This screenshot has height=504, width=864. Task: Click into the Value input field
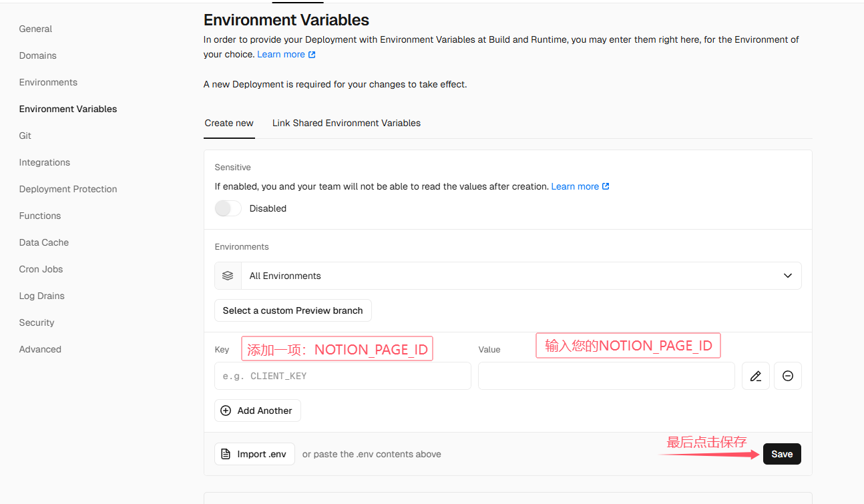pyautogui.click(x=606, y=376)
